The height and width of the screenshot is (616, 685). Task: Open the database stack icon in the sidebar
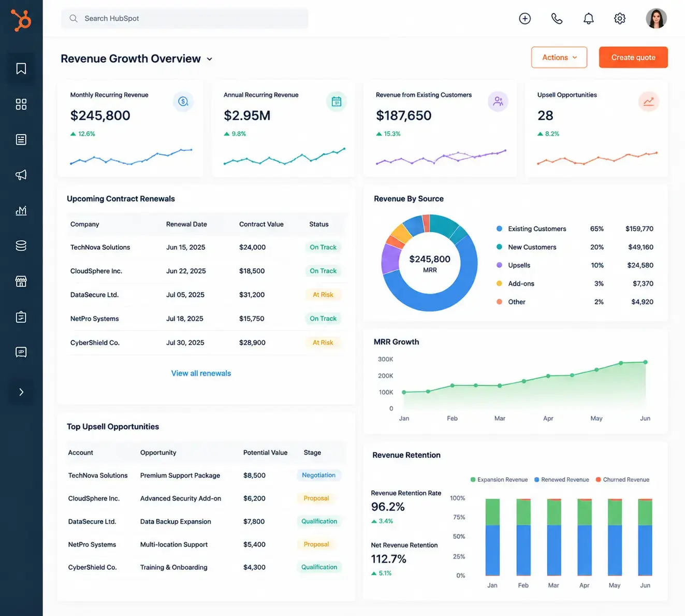[21, 246]
